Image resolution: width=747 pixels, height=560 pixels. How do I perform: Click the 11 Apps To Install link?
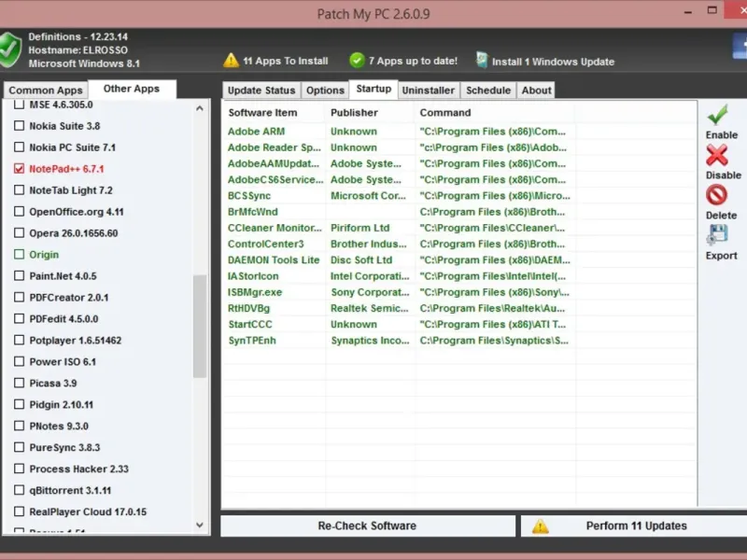[286, 61]
